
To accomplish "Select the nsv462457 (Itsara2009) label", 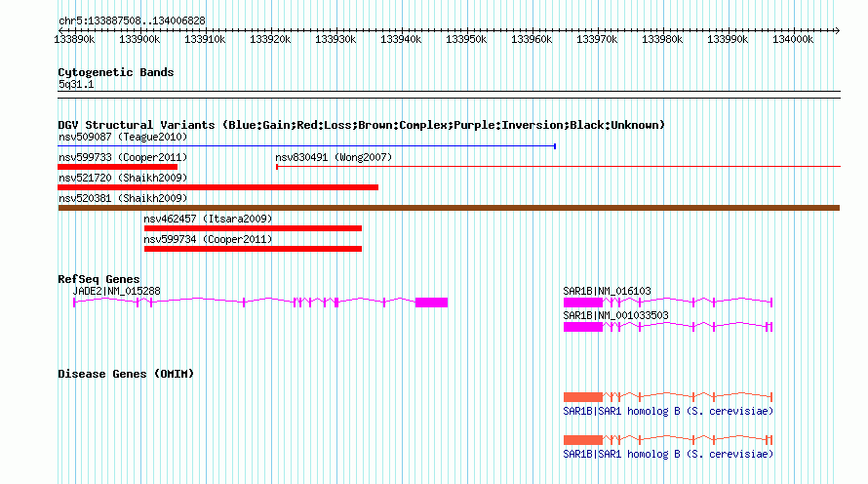I will tap(208, 219).
